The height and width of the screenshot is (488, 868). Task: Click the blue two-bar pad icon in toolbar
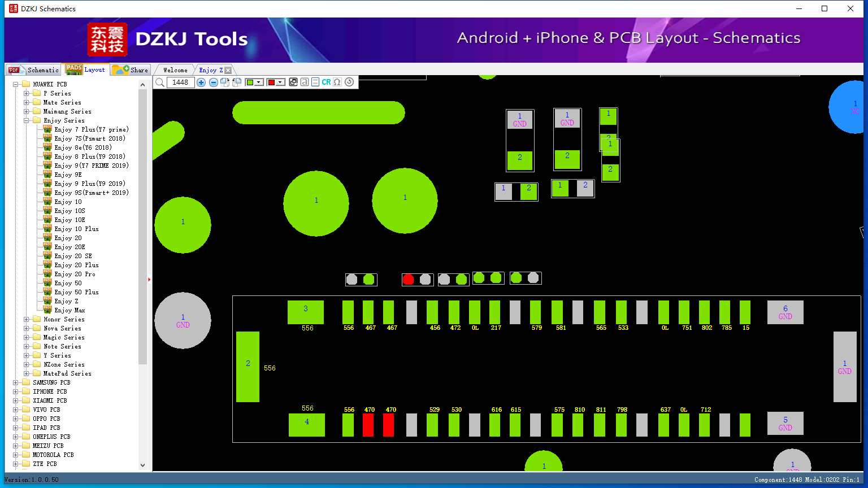point(315,82)
